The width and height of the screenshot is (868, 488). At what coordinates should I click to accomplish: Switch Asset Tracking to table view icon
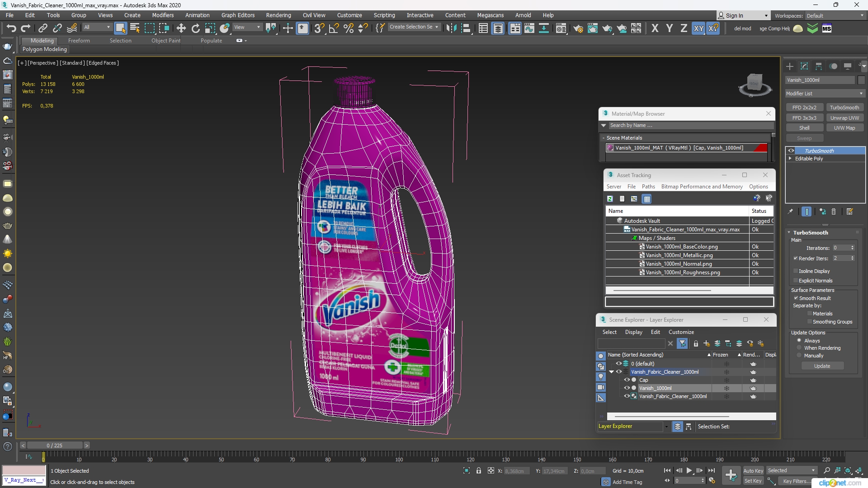(647, 199)
